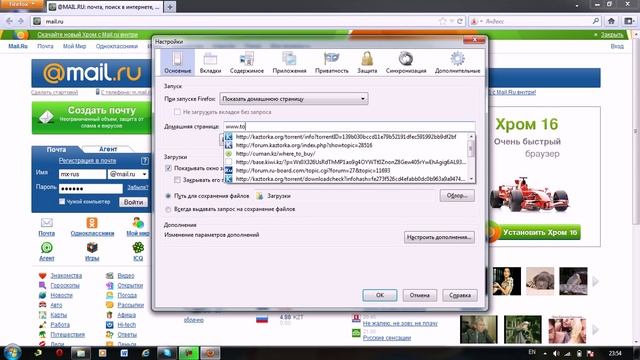Select 'Путь для сохранения файлов' radio

click(x=168, y=196)
